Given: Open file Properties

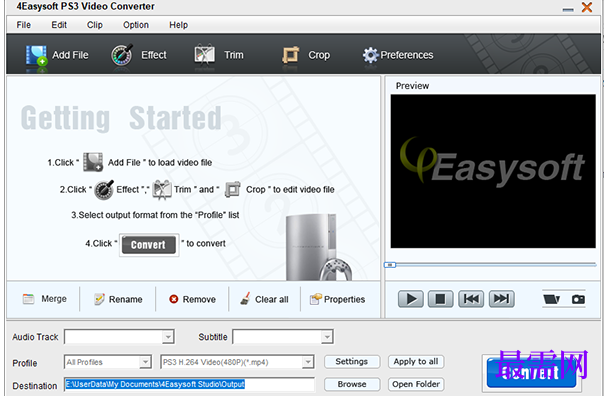Looking at the screenshot, I should point(337,299).
